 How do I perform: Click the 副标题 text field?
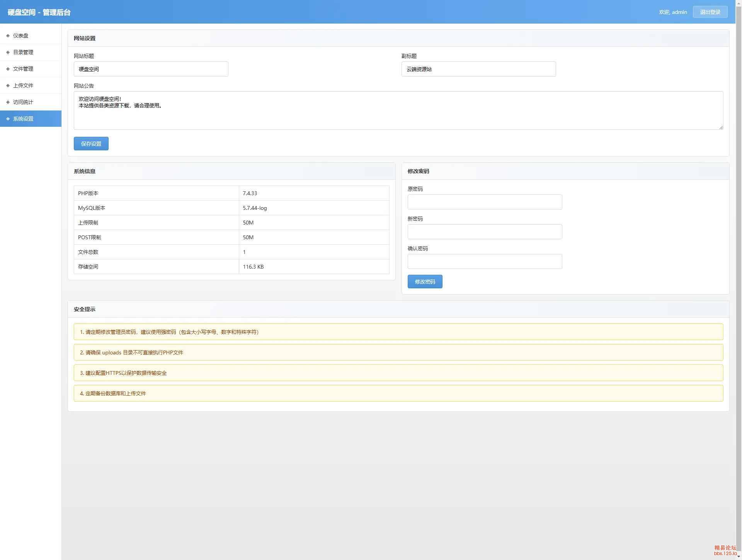(478, 69)
